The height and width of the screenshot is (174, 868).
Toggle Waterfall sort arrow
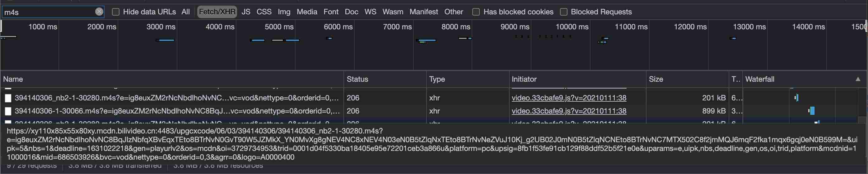858,79
